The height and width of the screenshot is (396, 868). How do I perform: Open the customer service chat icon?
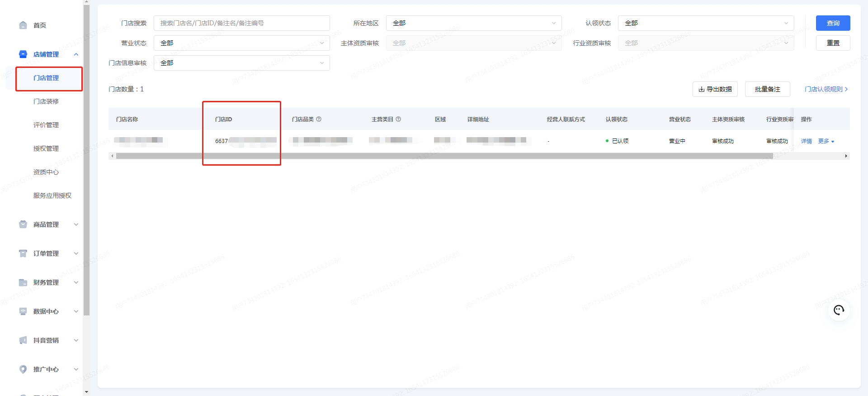point(839,310)
